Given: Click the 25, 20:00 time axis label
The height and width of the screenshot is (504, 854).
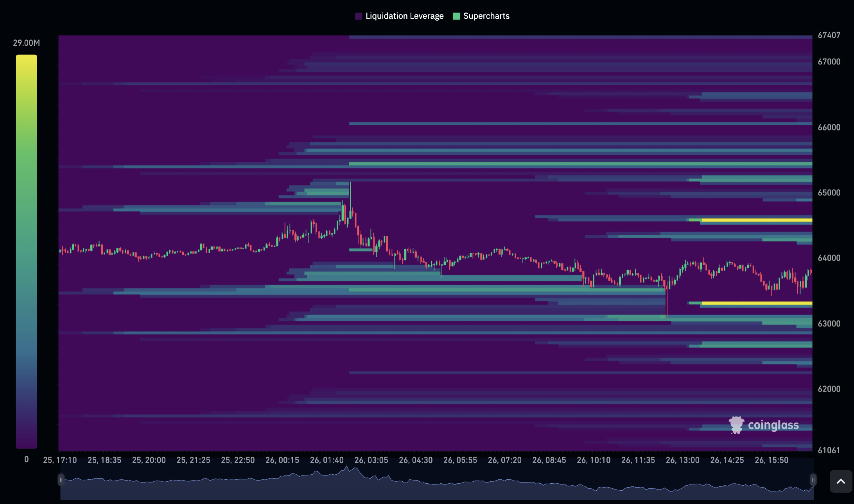Looking at the screenshot, I should click(x=149, y=460).
